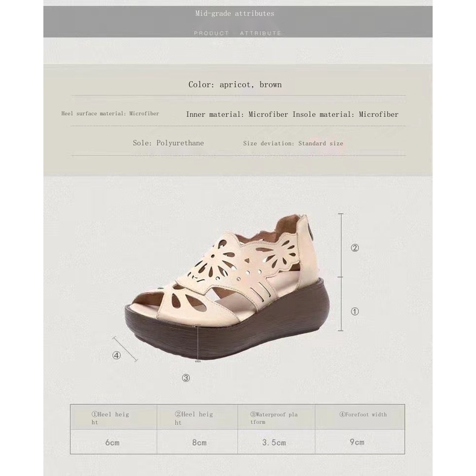Click Heel surface material: Microfiber label
Viewport: 476px width, 476px height.
click(x=110, y=114)
